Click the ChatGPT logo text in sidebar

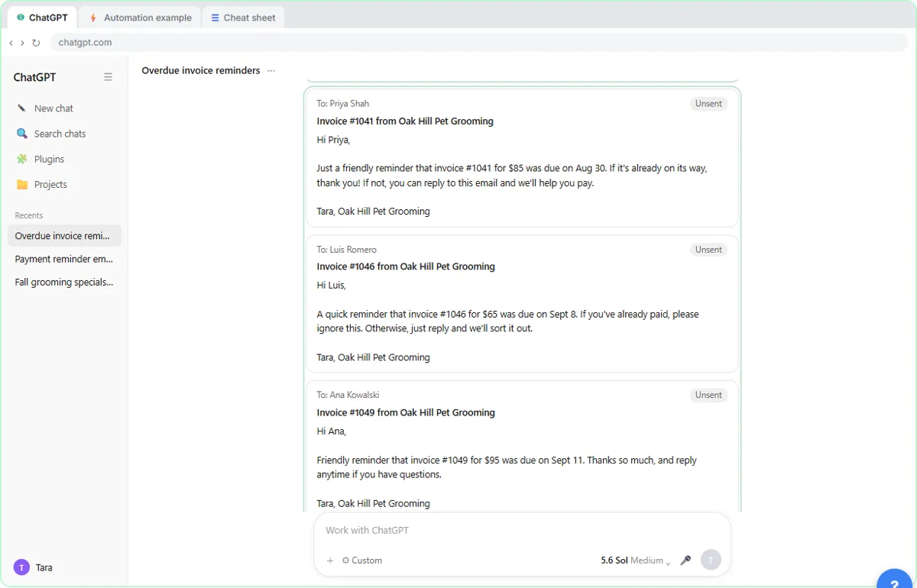click(x=34, y=77)
